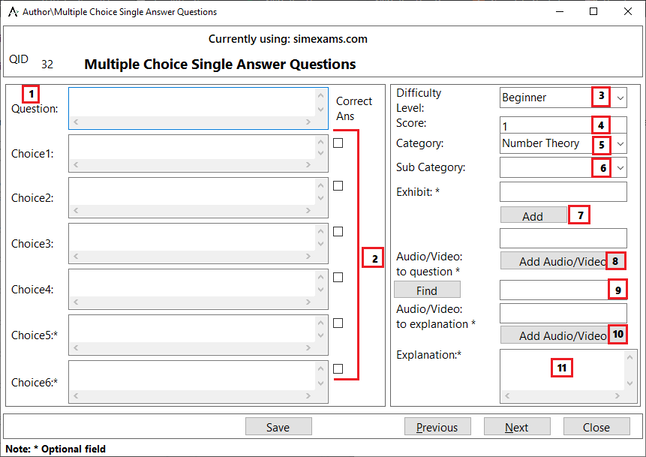
Task: Open the Sub Category dropdown
Action: click(620, 168)
